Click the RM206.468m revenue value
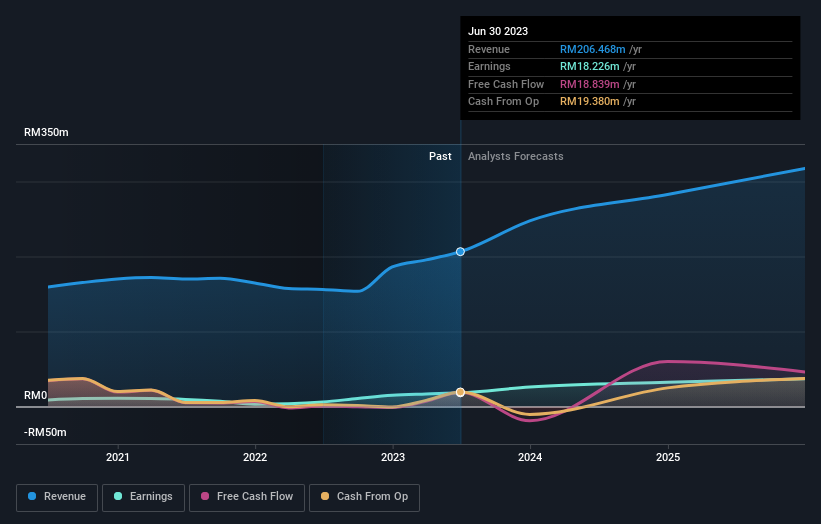The image size is (821, 524). coord(593,49)
